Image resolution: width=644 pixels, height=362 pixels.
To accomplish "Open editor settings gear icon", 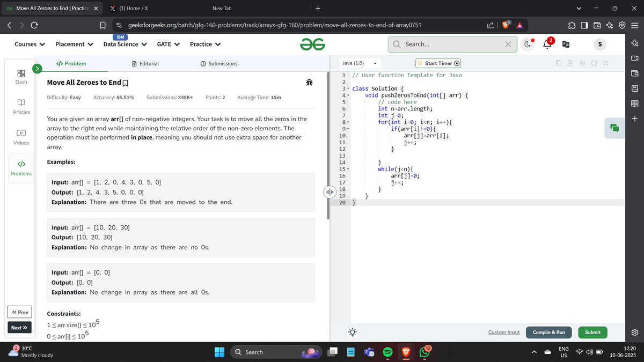I will [582, 63].
